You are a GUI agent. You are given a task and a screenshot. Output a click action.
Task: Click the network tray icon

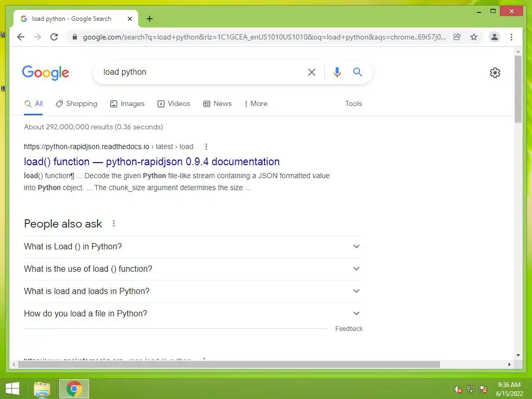tap(471, 389)
